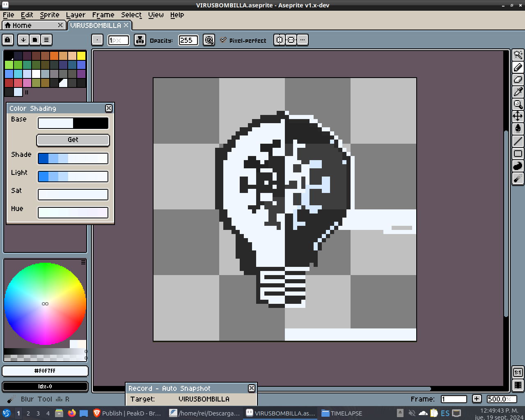The height and width of the screenshot is (420, 525).
Task: Switch to the Home tab
Action: [34, 25]
